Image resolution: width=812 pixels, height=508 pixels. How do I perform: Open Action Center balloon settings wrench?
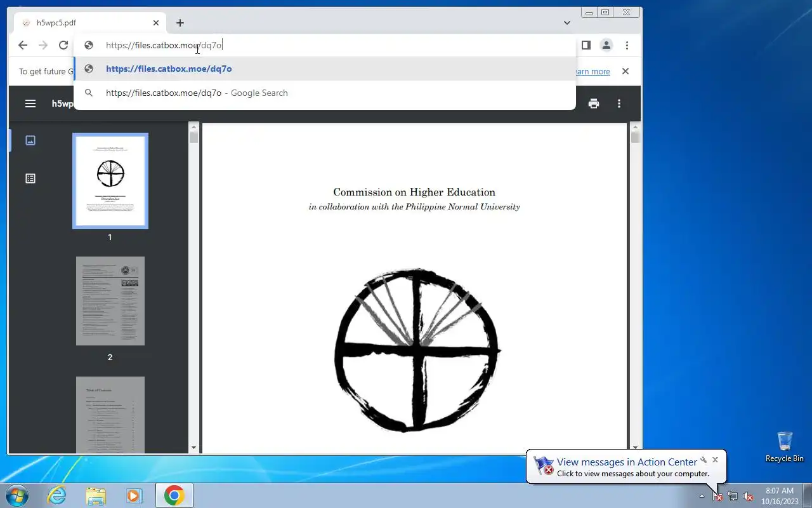point(703,460)
